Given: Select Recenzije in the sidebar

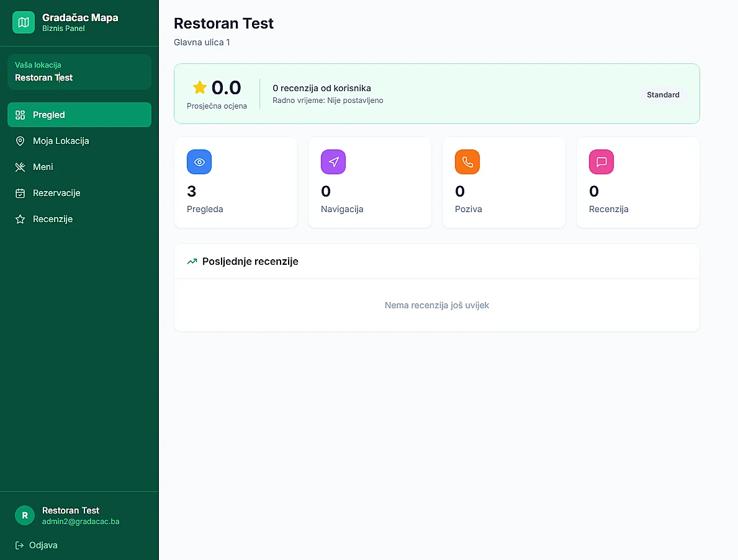Looking at the screenshot, I should coord(79,219).
